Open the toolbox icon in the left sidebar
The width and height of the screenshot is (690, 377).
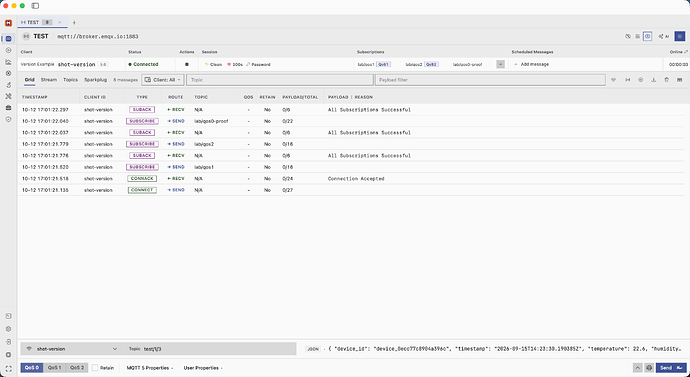click(8, 108)
